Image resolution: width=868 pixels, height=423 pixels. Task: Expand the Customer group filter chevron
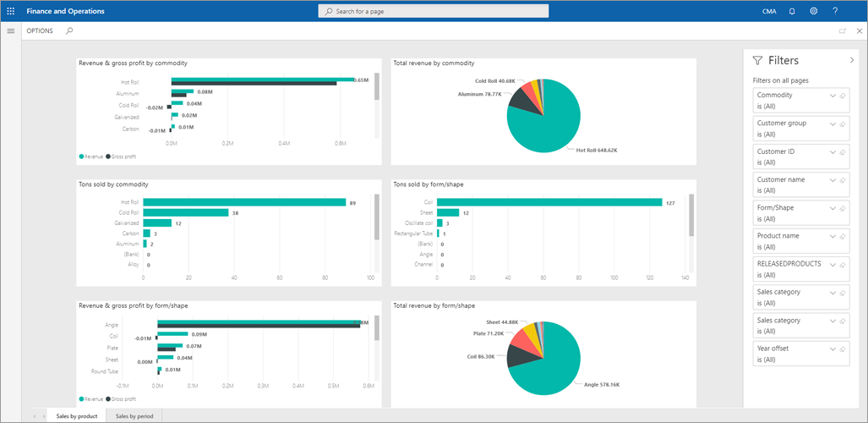point(833,124)
